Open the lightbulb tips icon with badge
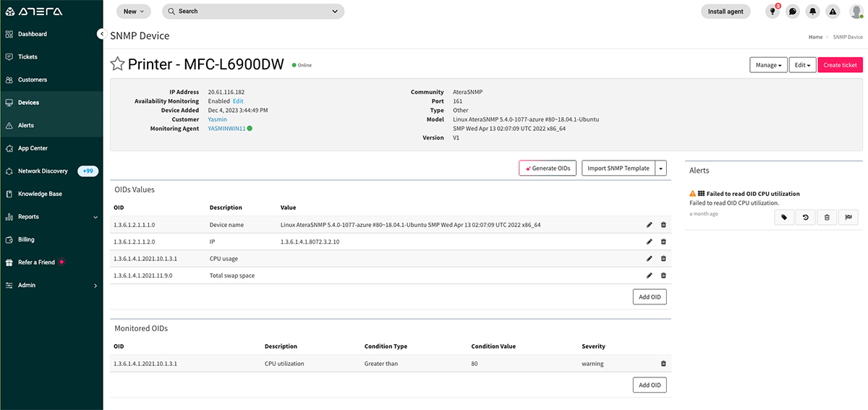868x410 pixels. click(773, 12)
